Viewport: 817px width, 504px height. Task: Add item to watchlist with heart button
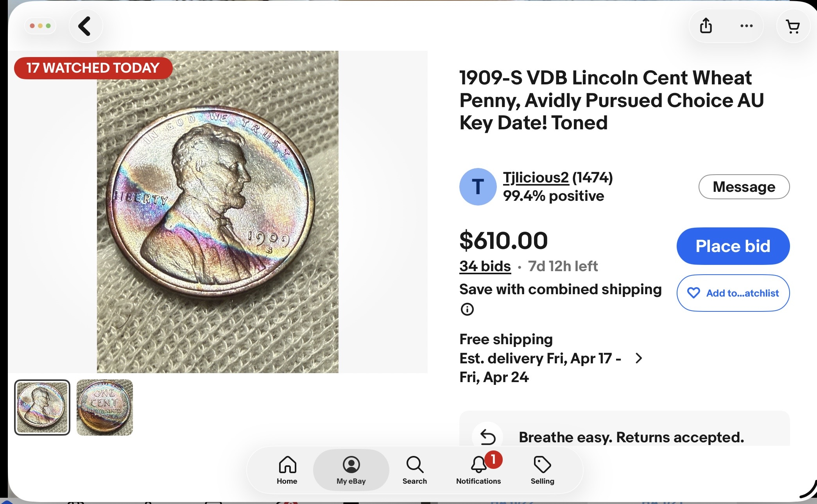(733, 293)
